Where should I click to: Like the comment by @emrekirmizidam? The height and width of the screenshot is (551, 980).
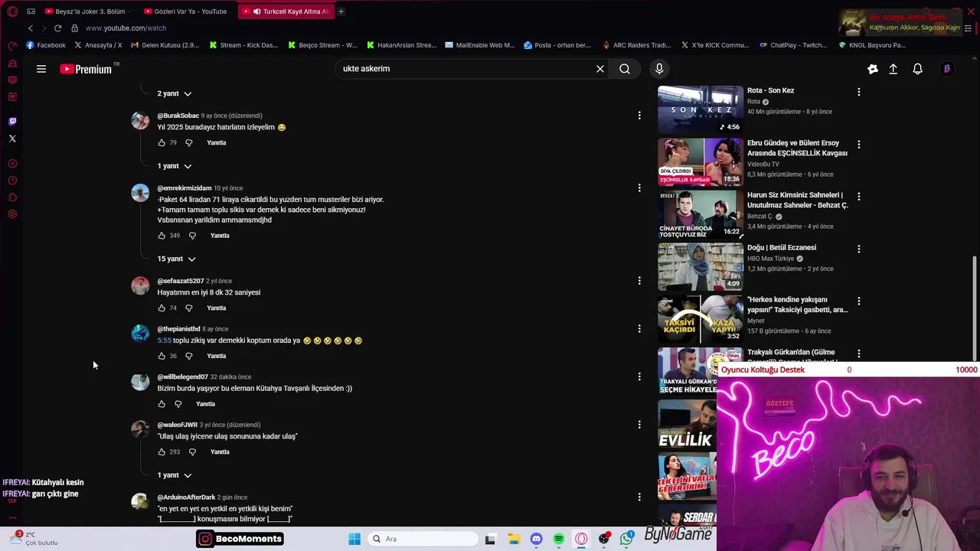pos(162,236)
